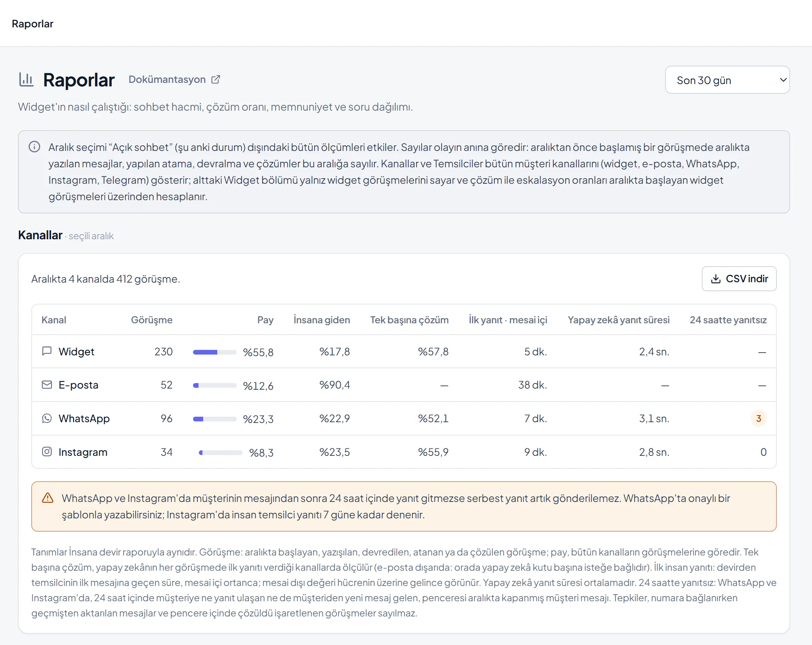Click the Raporlar breadcrumb in the top bar
This screenshot has width=812, height=645.
pos(32,23)
